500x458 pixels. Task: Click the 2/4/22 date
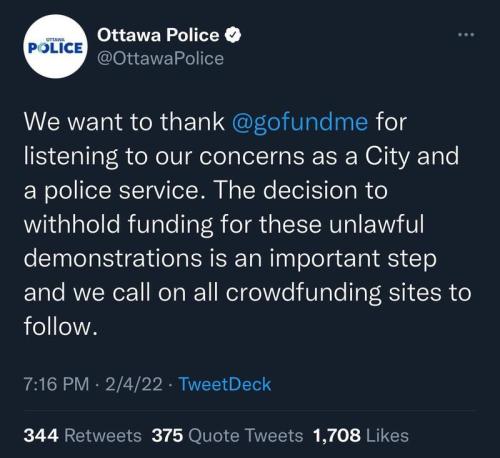click(x=134, y=384)
